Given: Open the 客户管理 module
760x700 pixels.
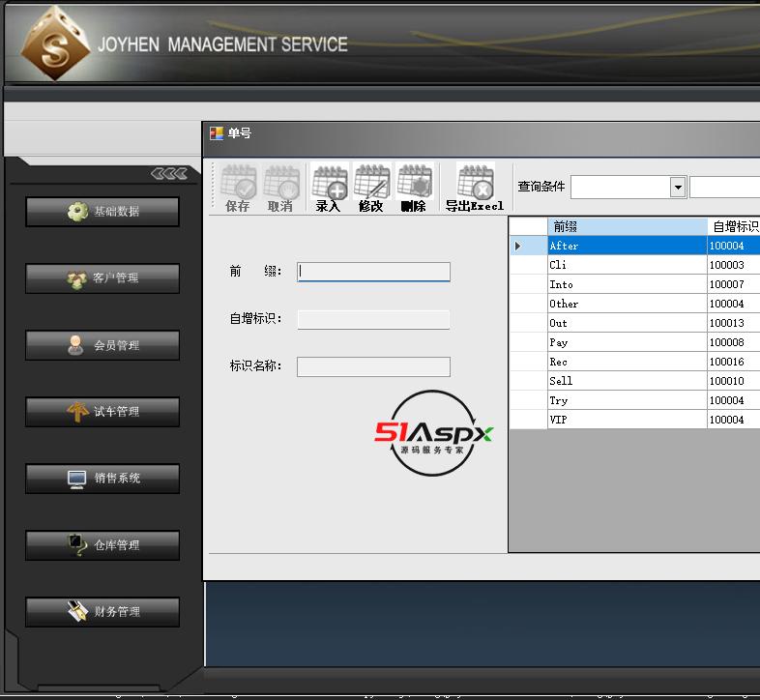Looking at the screenshot, I should point(102,278).
